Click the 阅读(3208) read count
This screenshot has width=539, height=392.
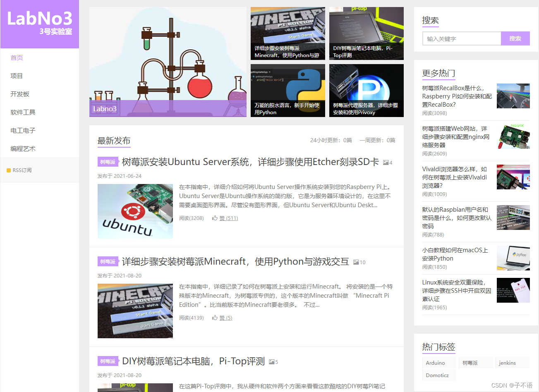point(192,218)
